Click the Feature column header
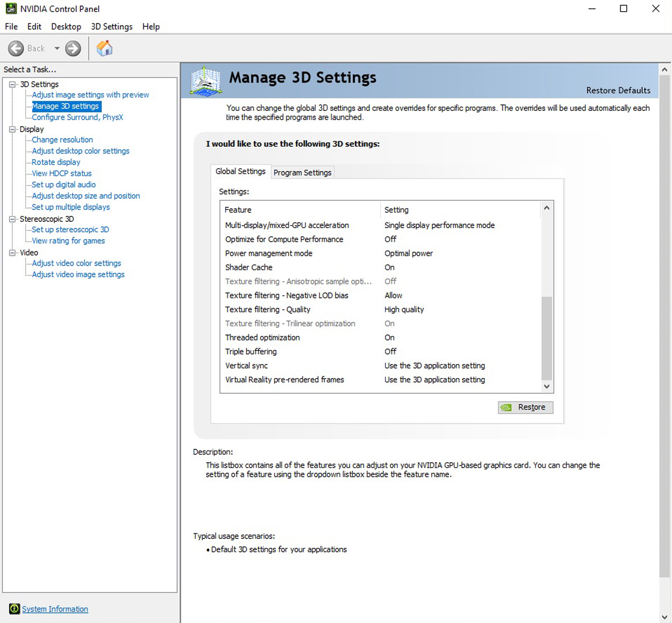 tap(300, 210)
